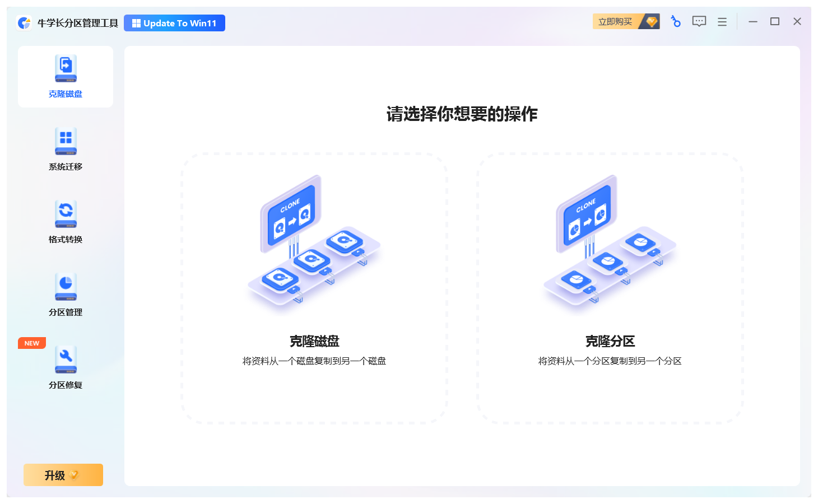Viewport: 818px width, 504px height.
Task: Click the 立即购买 purchase button
Action: [x=626, y=21]
